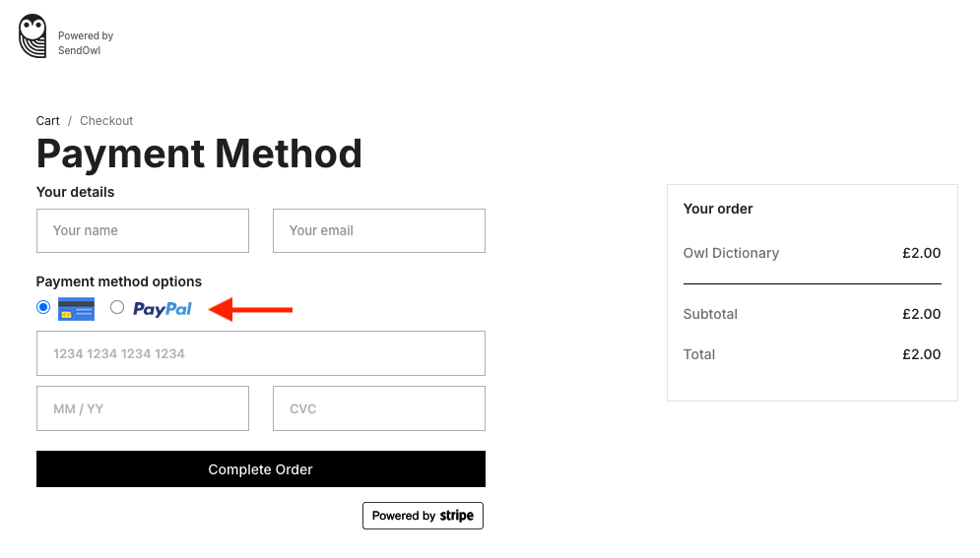Click the card number input field
This screenshot has width=980, height=558.
(261, 353)
